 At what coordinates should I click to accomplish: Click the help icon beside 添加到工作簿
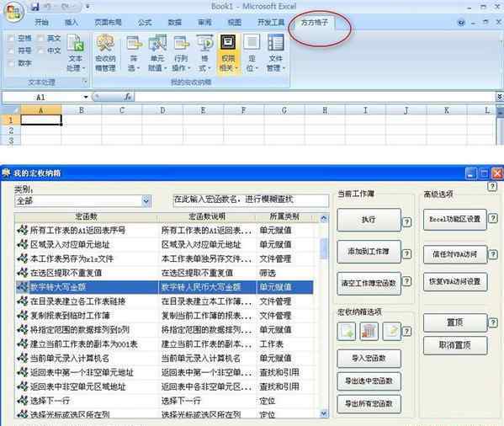pyautogui.click(x=407, y=253)
